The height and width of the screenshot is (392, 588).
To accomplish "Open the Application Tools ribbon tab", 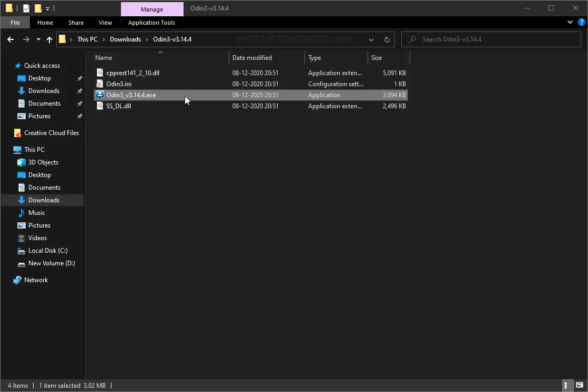I will coord(152,23).
